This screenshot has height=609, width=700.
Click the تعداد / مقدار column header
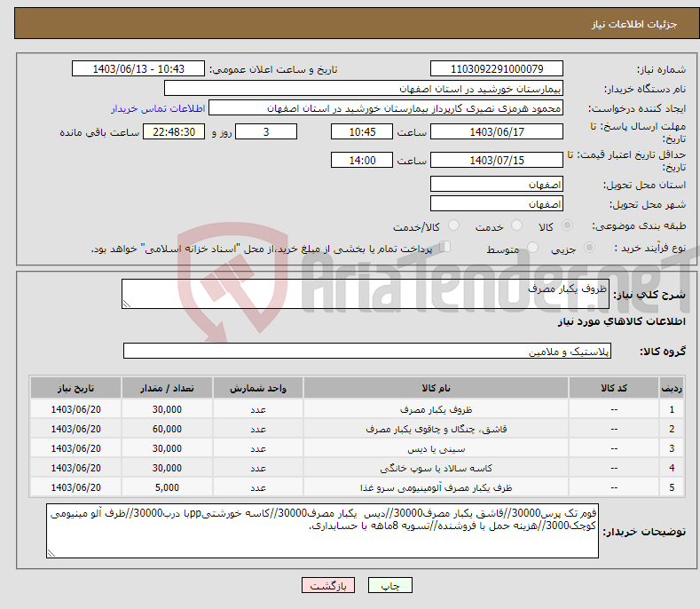[x=167, y=388]
